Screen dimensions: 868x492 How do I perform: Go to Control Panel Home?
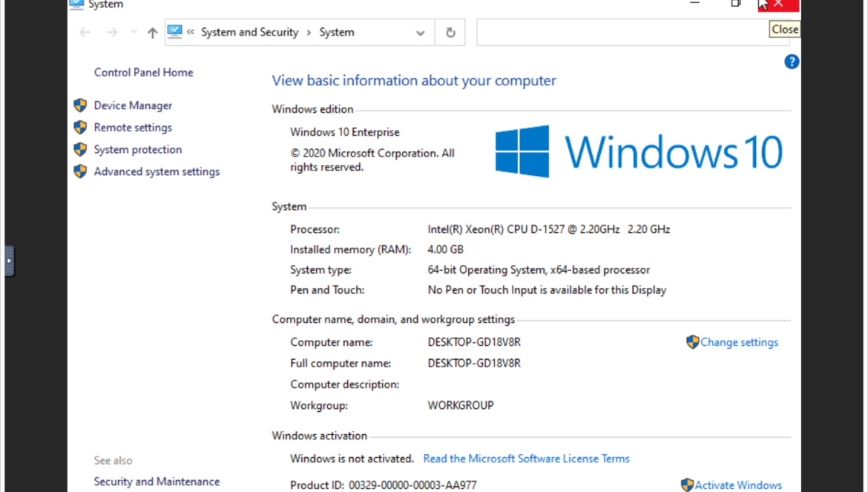pos(143,73)
